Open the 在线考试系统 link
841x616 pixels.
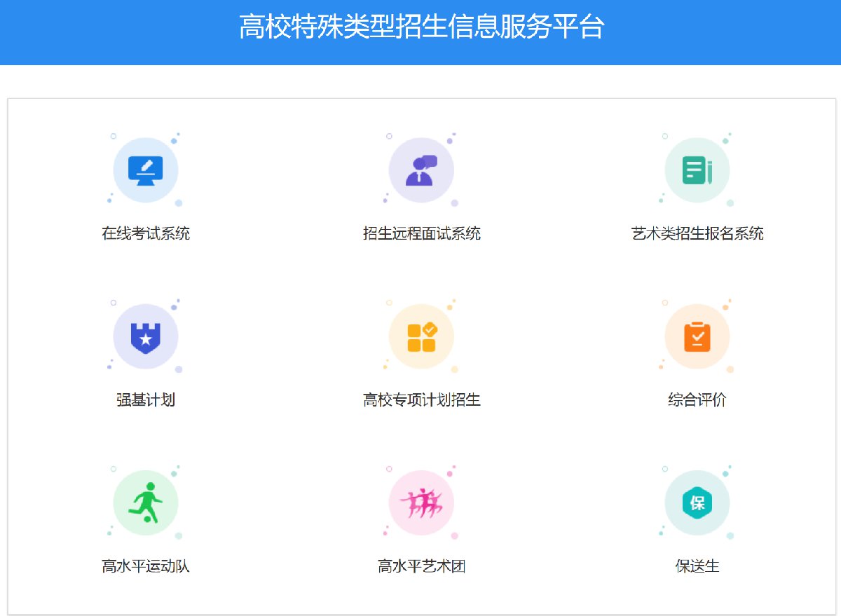(146, 233)
